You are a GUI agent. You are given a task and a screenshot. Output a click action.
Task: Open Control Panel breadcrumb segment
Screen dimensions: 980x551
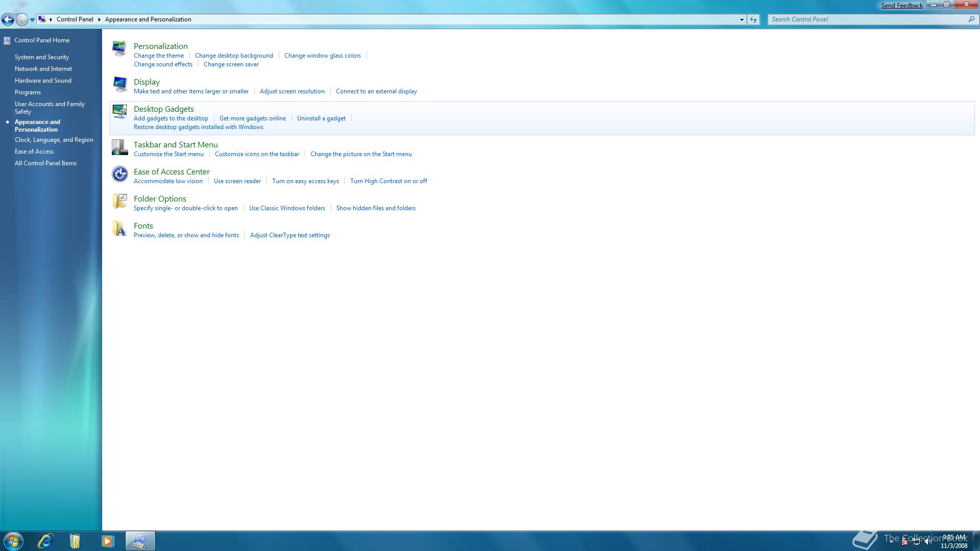(x=75, y=19)
